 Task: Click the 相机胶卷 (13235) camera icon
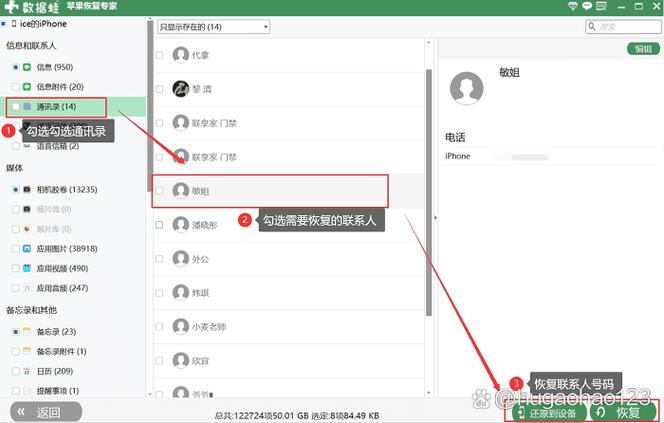pyautogui.click(x=27, y=189)
